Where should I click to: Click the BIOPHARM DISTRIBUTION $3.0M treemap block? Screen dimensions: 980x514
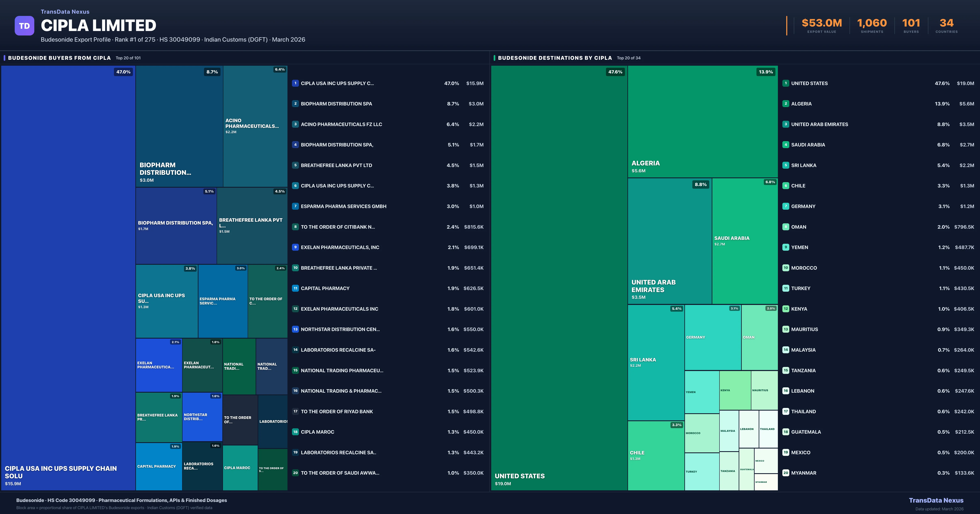point(179,126)
